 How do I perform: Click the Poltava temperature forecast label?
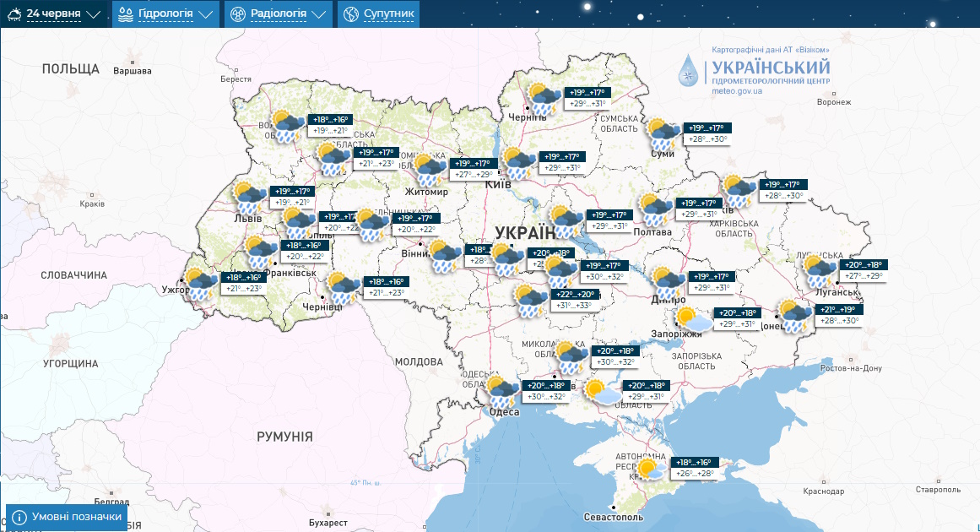click(698, 214)
